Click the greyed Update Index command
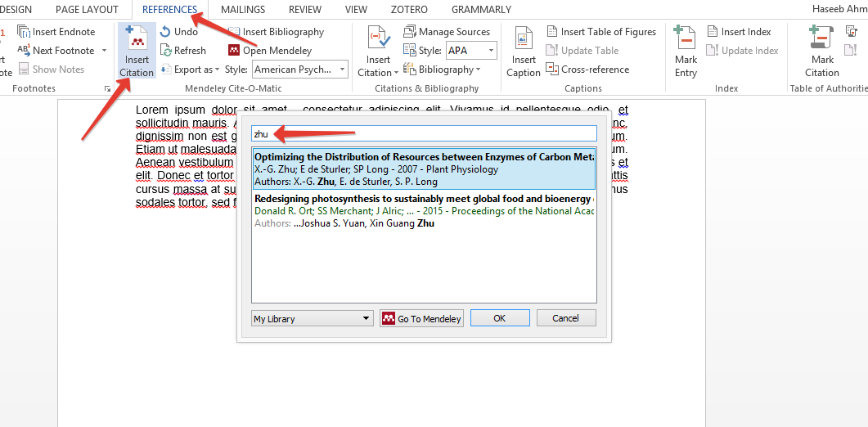This screenshot has width=868, height=427. point(742,51)
